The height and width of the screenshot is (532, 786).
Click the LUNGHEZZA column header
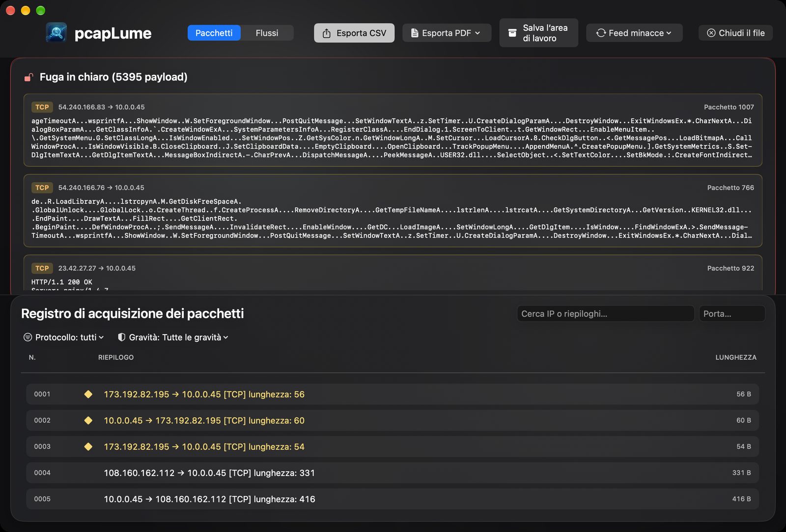[x=736, y=358]
